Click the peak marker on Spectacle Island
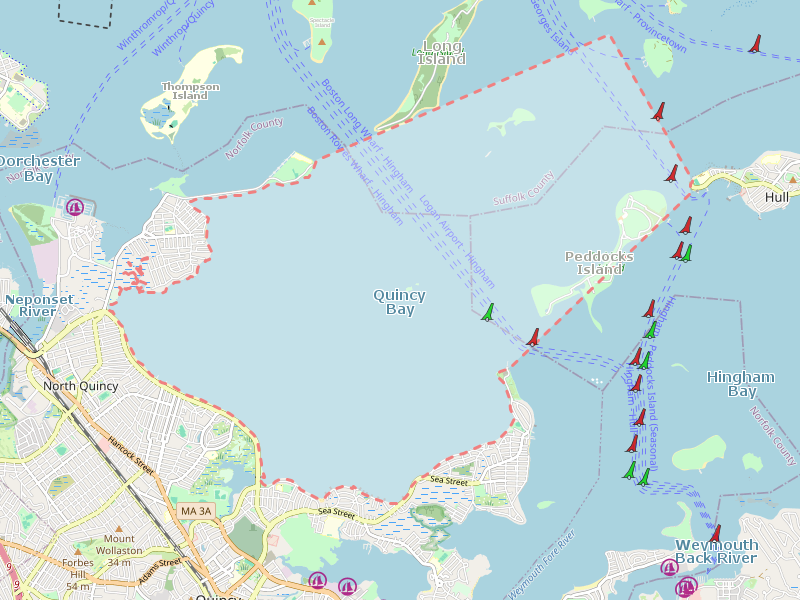 click(321, 42)
